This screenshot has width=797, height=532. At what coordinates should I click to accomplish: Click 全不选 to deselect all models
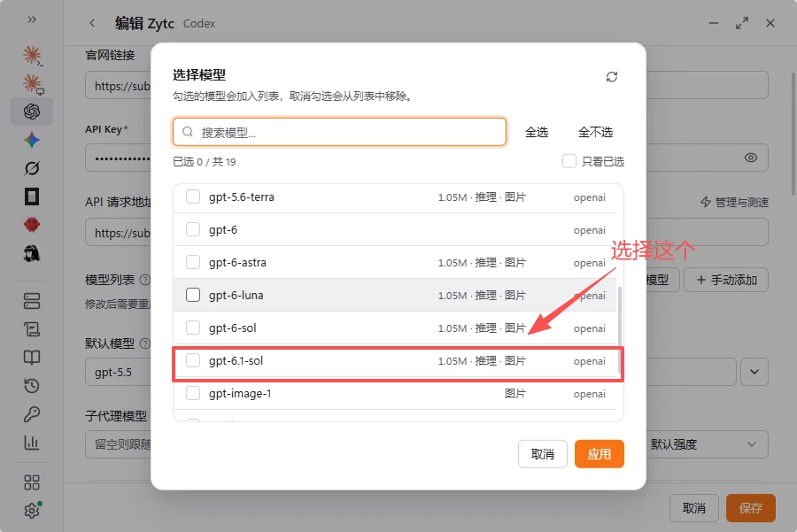[x=595, y=132]
